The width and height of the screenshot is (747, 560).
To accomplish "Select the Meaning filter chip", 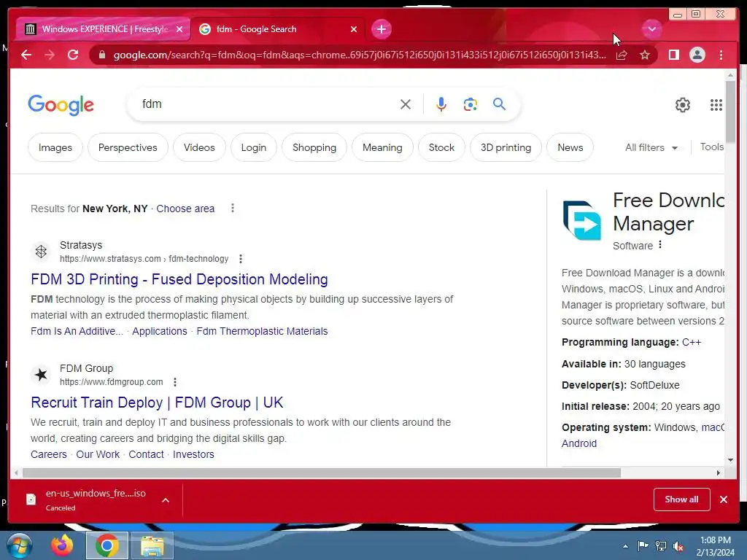I will (x=382, y=147).
